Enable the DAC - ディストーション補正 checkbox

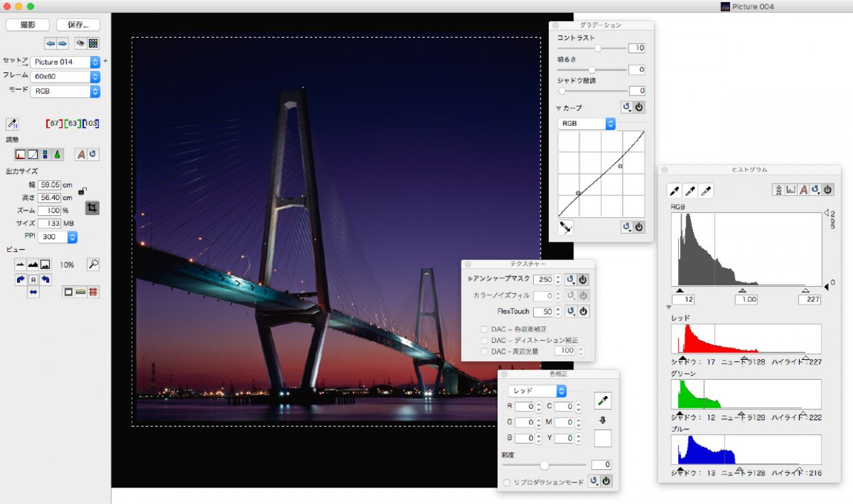(485, 340)
